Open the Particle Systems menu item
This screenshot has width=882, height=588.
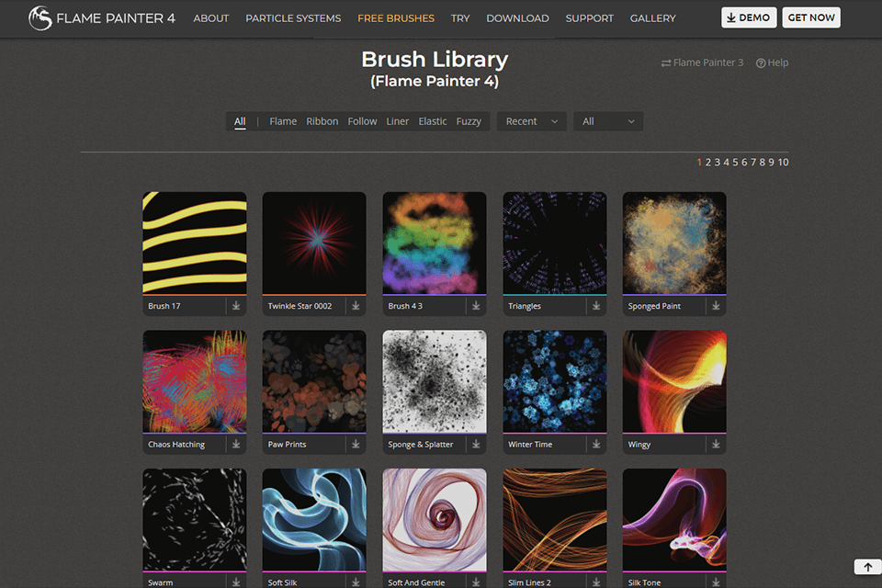[x=293, y=18]
